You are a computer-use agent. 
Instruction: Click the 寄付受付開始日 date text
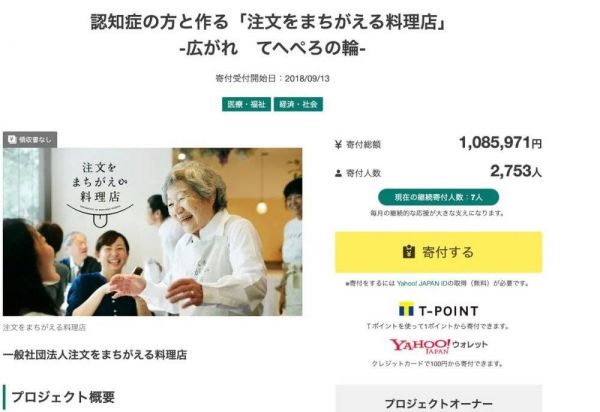tap(272, 78)
